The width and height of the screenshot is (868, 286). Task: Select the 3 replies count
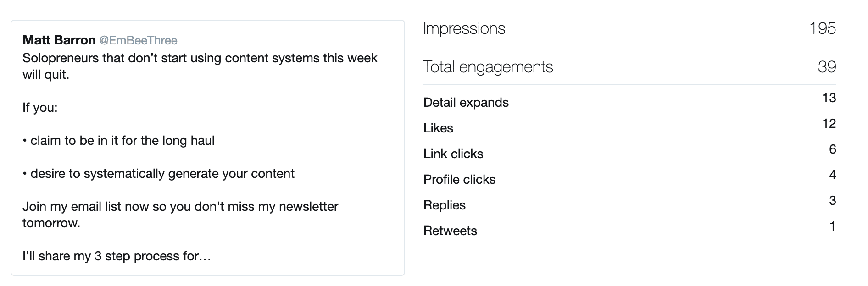coord(832,200)
